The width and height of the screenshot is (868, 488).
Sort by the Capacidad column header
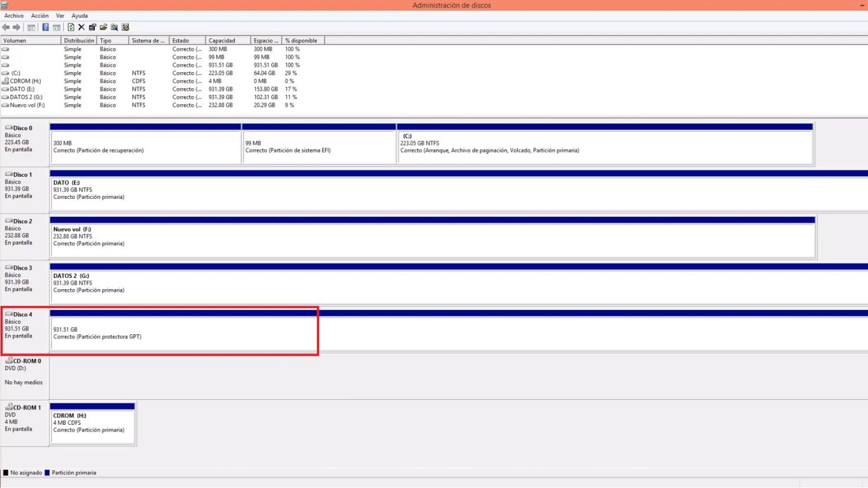(x=228, y=41)
